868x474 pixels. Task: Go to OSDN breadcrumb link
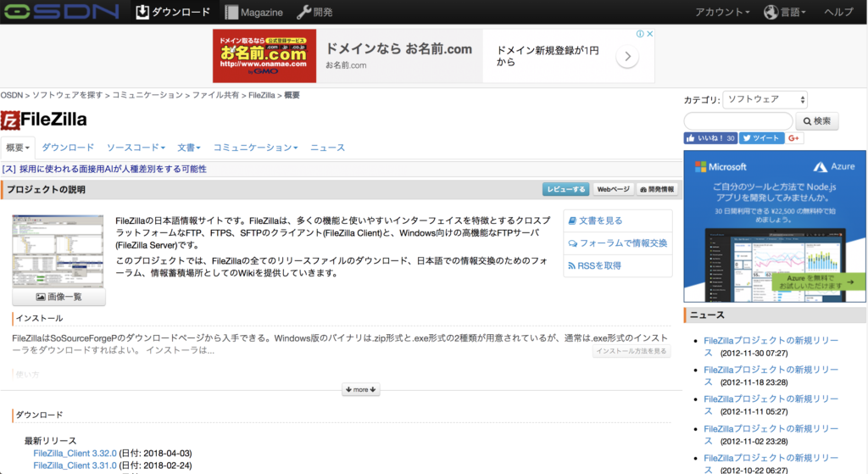12,95
